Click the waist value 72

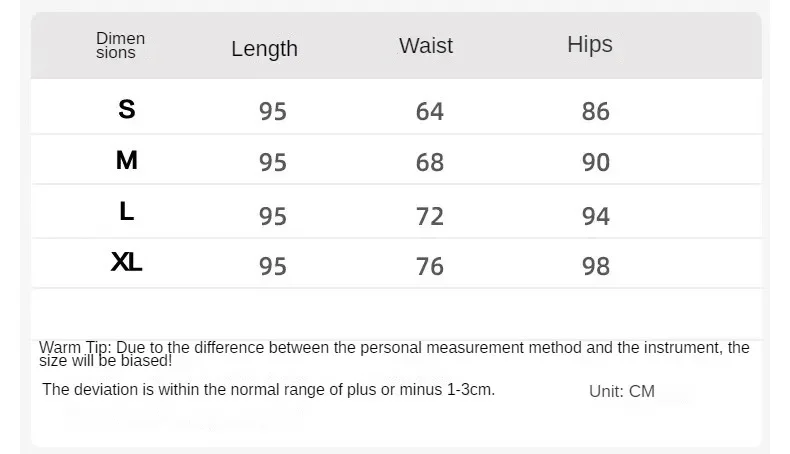click(x=429, y=215)
